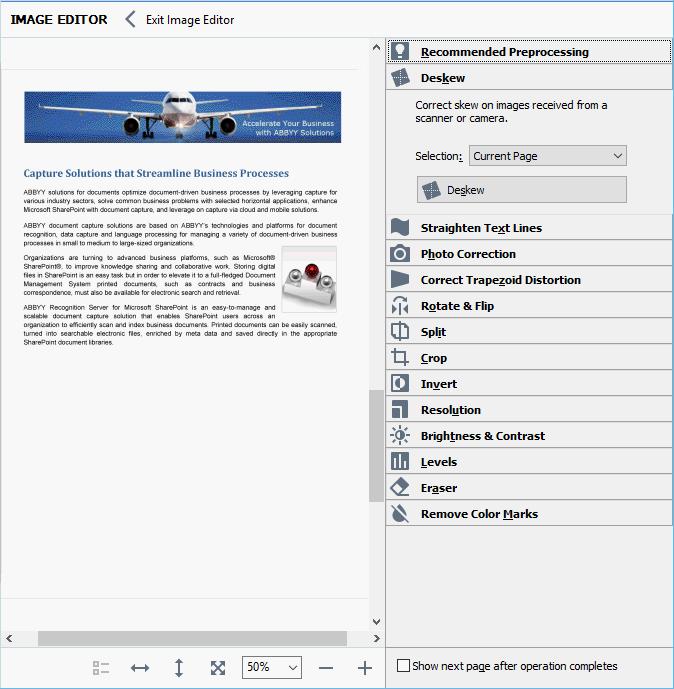This screenshot has width=674, height=689.
Task: Open the Crop tool section
Action: [529, 357]
